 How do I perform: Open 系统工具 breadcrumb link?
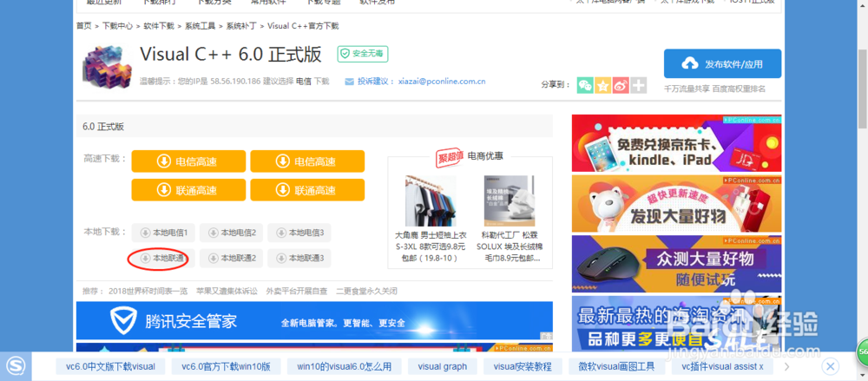coord(201,25)
